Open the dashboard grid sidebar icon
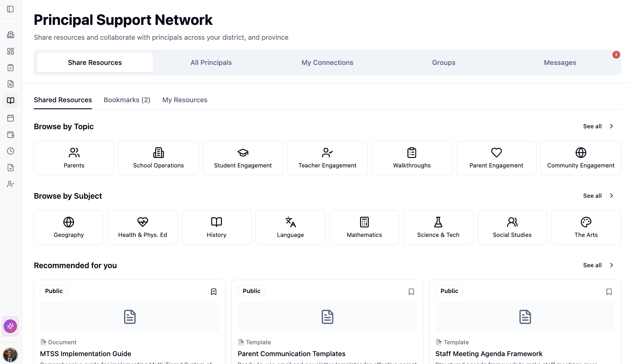 pos(11,51)
